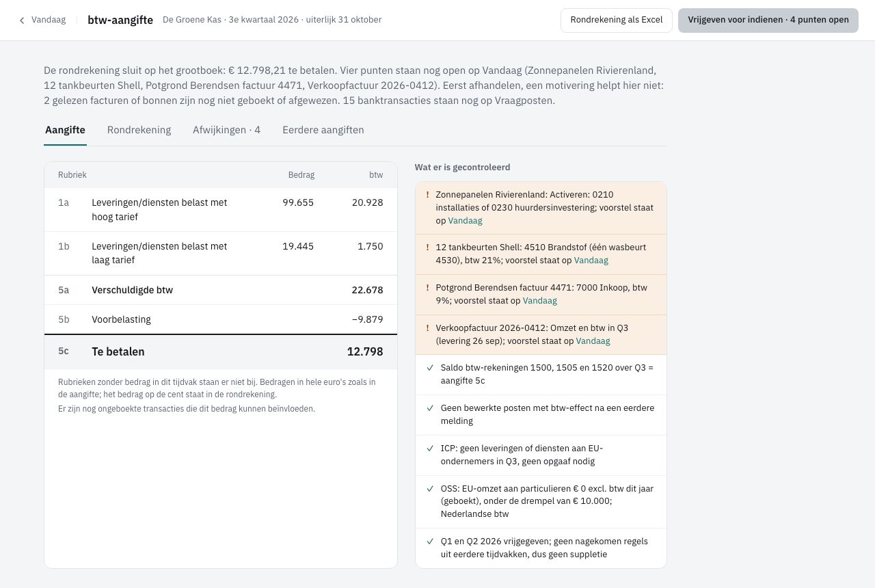
Task: Click the btw column header
Action: click(x=376, y=175)
